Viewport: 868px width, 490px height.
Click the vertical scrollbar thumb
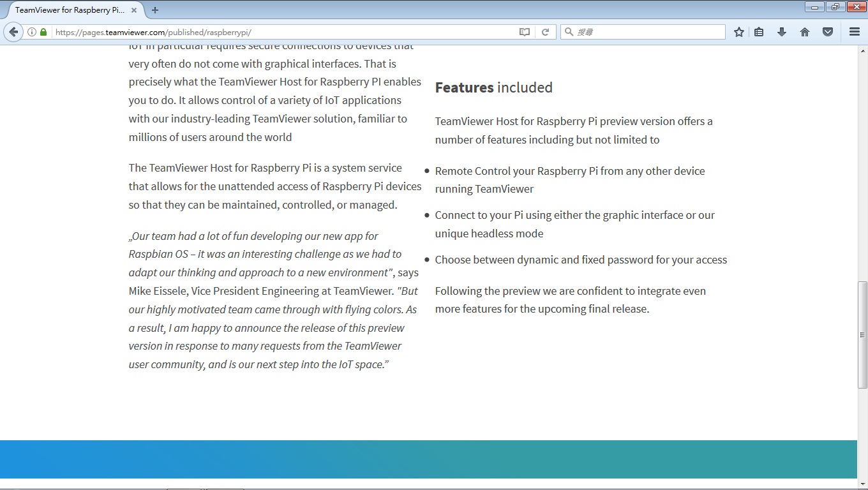(x=862, y=334)
